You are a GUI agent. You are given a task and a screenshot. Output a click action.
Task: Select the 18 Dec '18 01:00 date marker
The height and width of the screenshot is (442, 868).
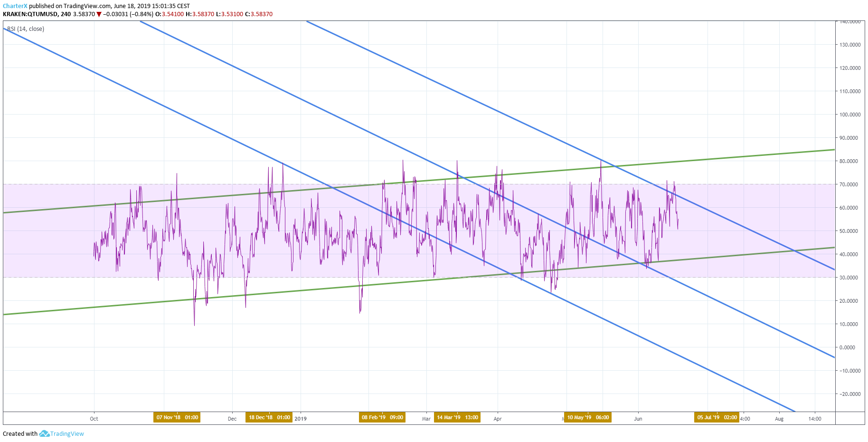pos(269,417)
